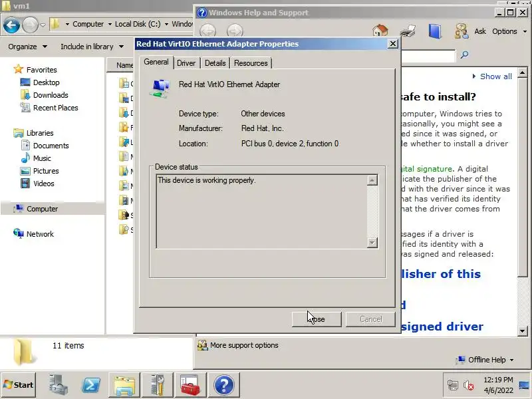Screen dimensions: 532x399
Task: Switch to Resources tab
Action: click(251, 63)
